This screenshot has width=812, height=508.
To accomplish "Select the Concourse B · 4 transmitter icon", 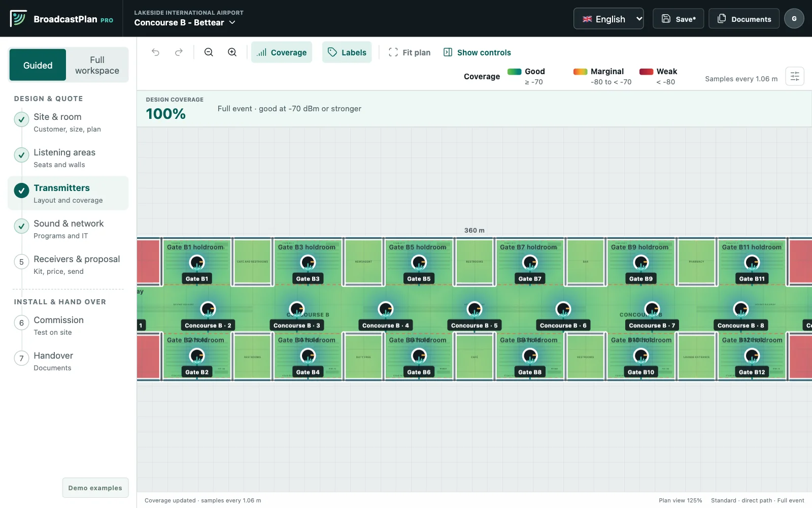I will click(x=386, y=309).
